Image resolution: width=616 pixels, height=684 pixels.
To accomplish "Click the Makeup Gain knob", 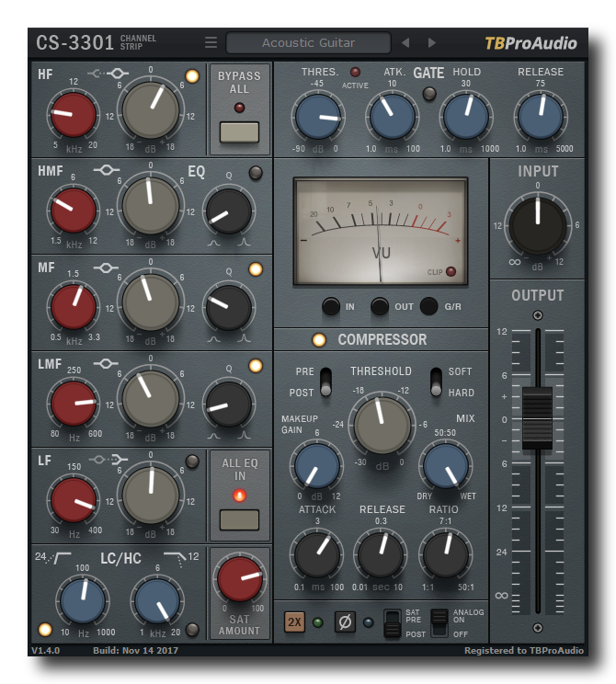I will pyautogui.click(x=317, y=466).
